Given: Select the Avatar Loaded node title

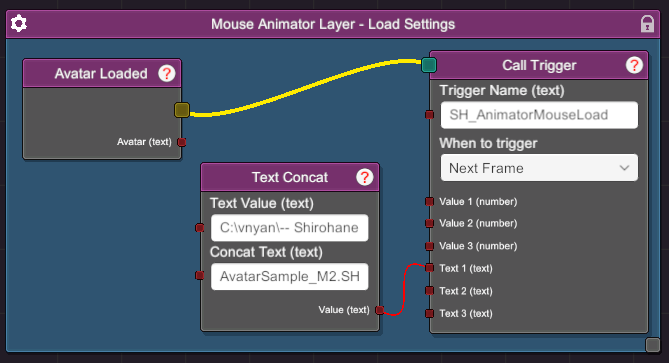Looking at the screenshot, I should coord(101,73).
